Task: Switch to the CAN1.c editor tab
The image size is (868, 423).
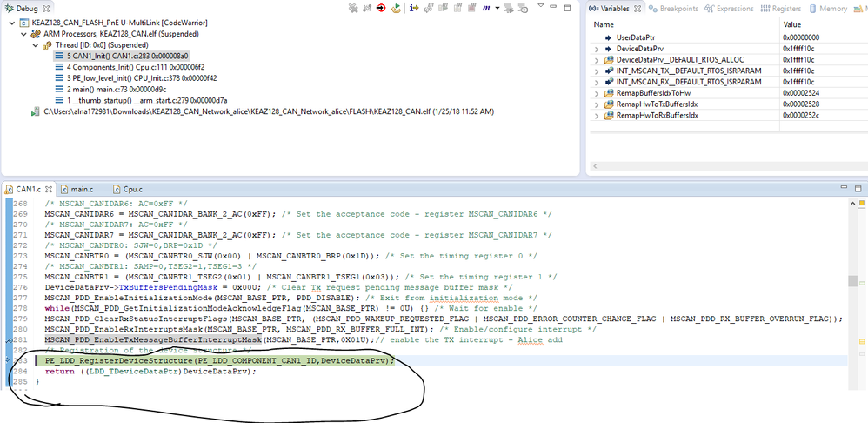Action: pyautogui.click(x=30, y=189)
